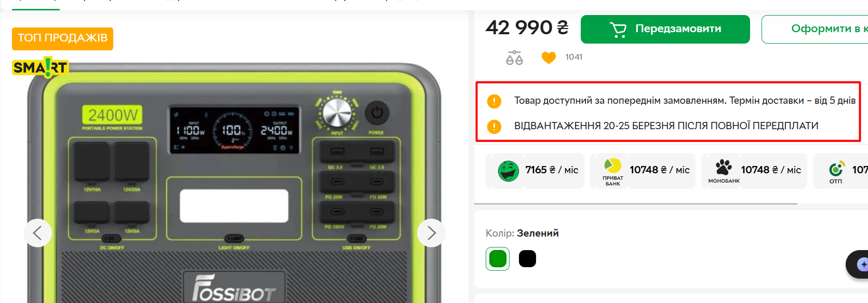868x303 pixels.
Task: Click the Передзамовити button
Action: coord(665,29)
